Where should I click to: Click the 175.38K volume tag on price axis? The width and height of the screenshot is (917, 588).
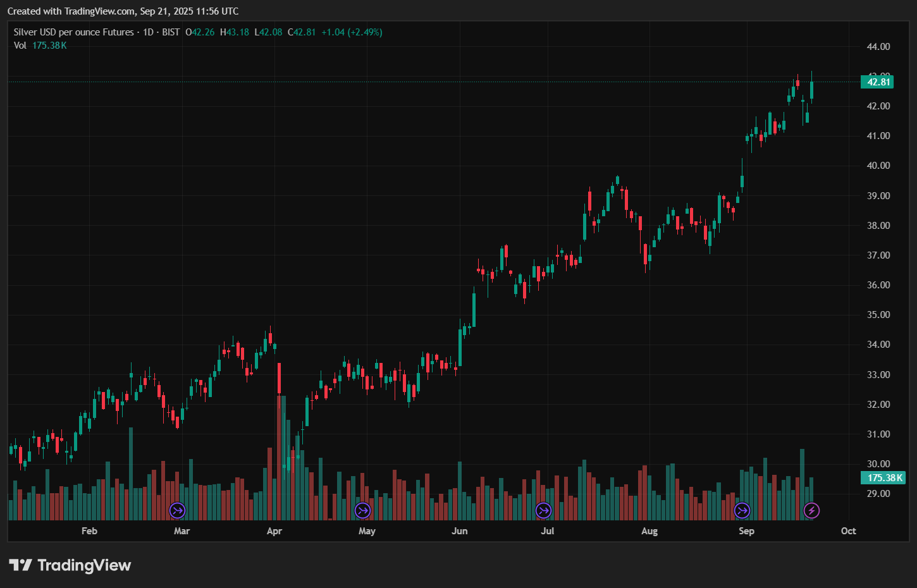[884, 478]
